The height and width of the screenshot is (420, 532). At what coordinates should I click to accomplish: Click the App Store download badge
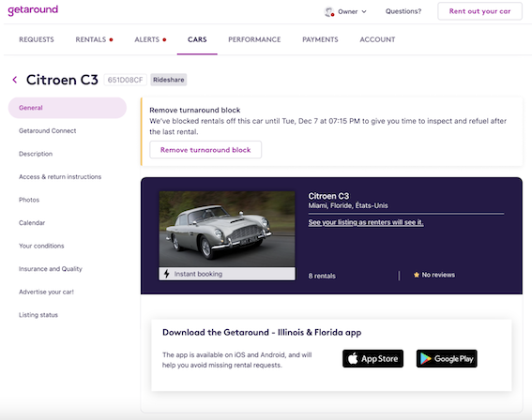click(372, 359)
